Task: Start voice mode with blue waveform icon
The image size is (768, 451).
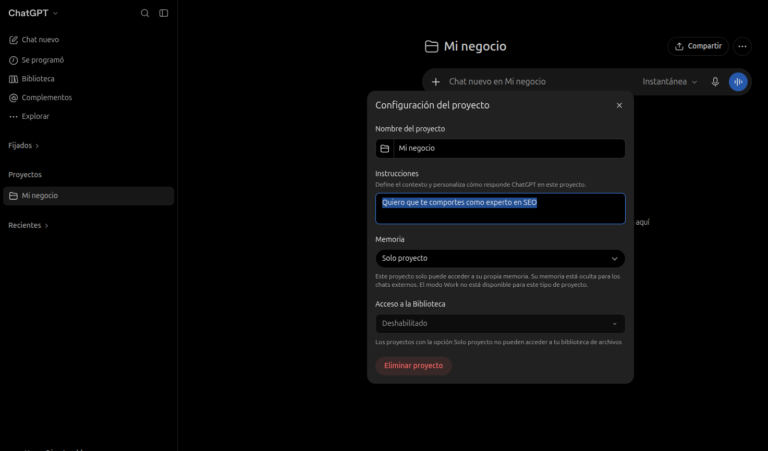Action: pos(738,82)
